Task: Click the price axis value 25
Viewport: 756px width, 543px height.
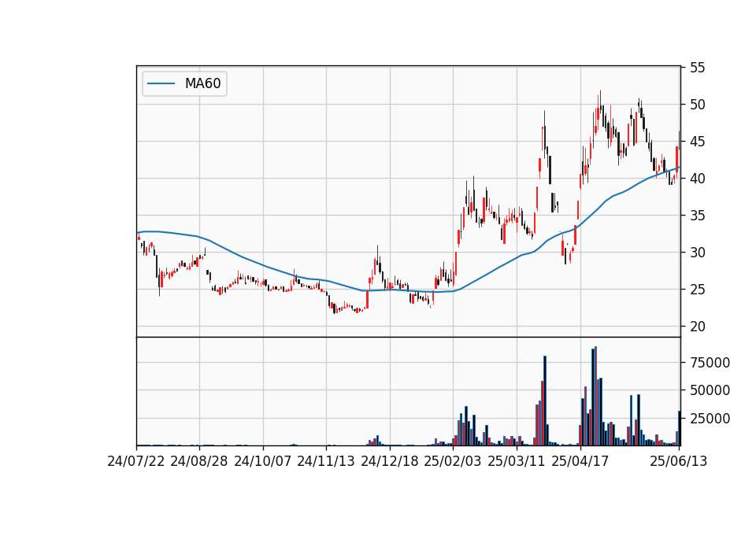Action: click(697, 290)
